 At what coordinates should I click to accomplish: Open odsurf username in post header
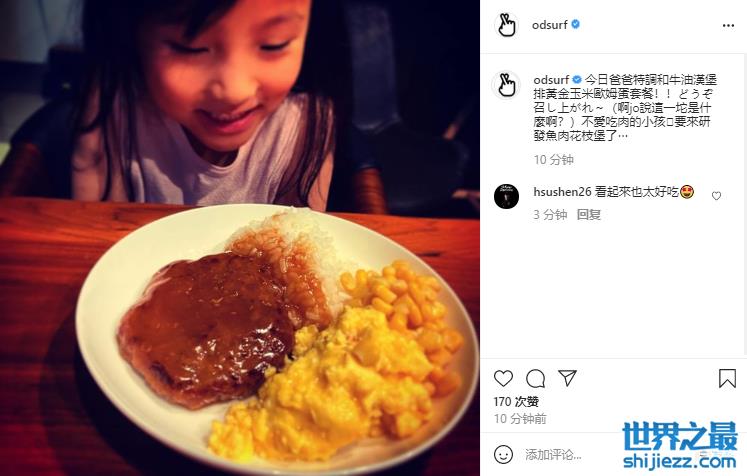click(550, 25)
